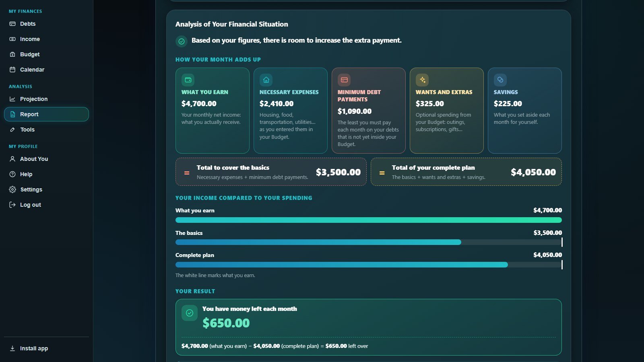Click the Tools wrench icon
644x362 pixels.
(12, 130)
